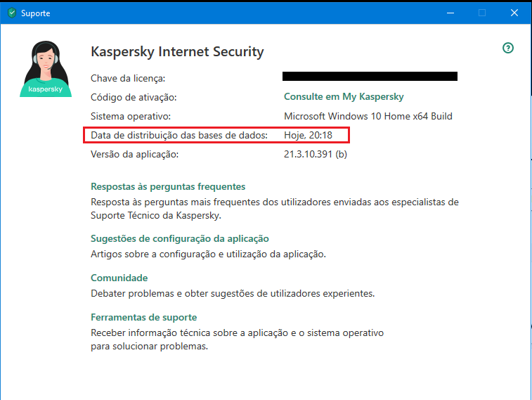Select the version number 21.3.10.391 (b)
This screenshot has width=532, height=400.
pos(316,154)
